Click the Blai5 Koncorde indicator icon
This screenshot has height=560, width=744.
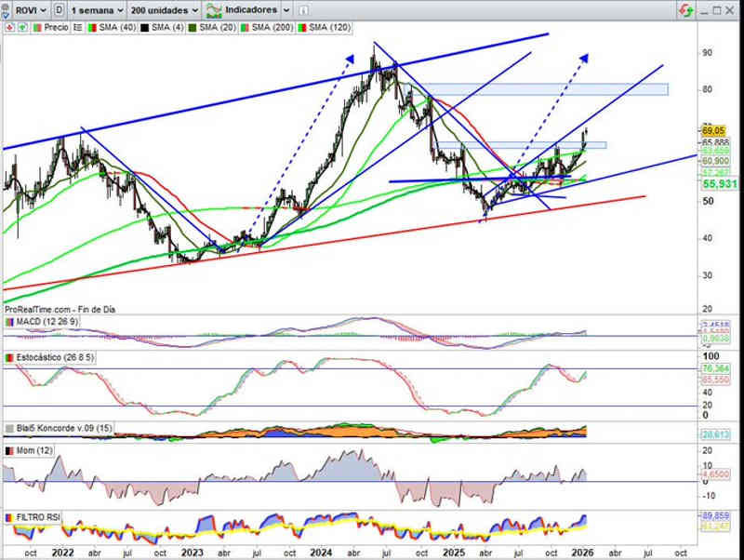coord(9,428)
